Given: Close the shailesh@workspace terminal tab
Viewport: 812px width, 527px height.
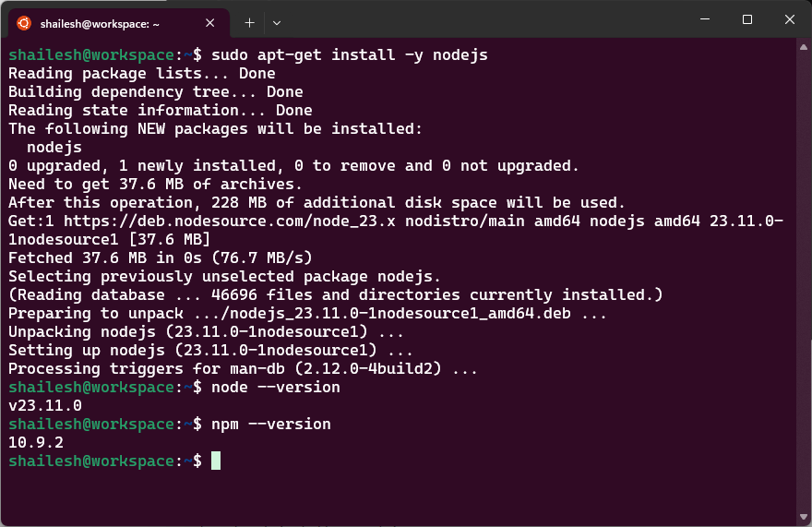Looking at the screenshot, I should pos(209,23).
